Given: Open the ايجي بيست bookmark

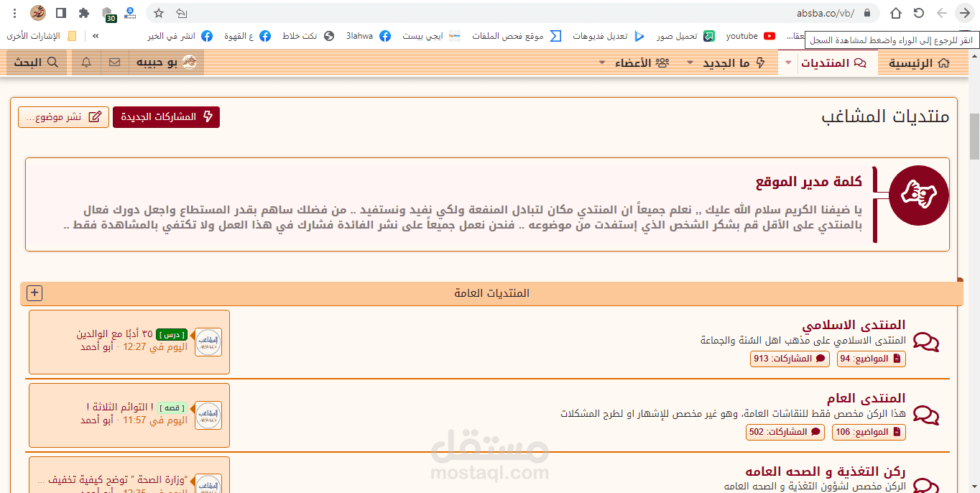Looking at the screenshot, I should click(x=432, y=36).
